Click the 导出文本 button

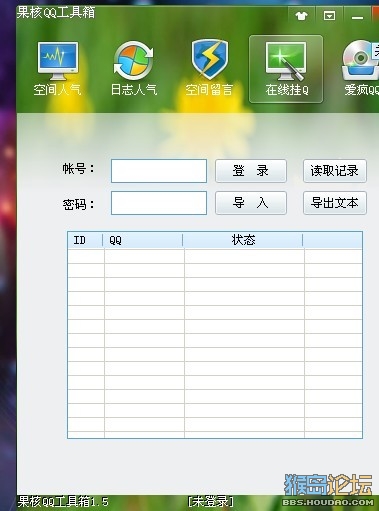tap(335, 203)
